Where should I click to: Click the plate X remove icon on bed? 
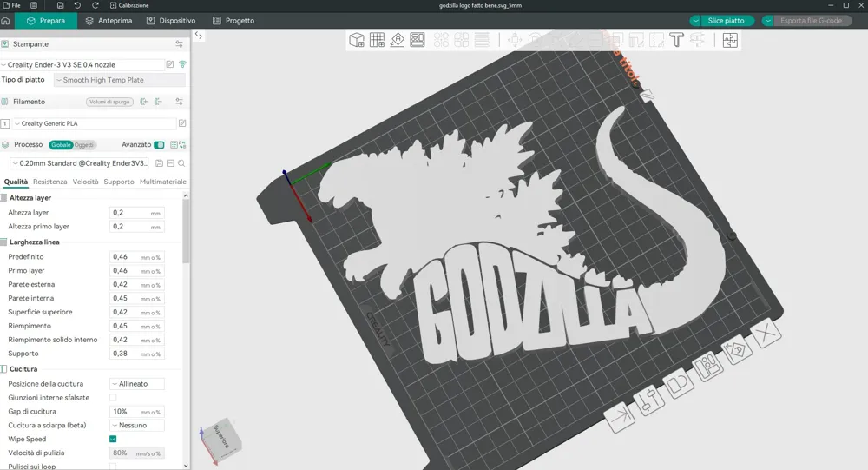point(766,334)
